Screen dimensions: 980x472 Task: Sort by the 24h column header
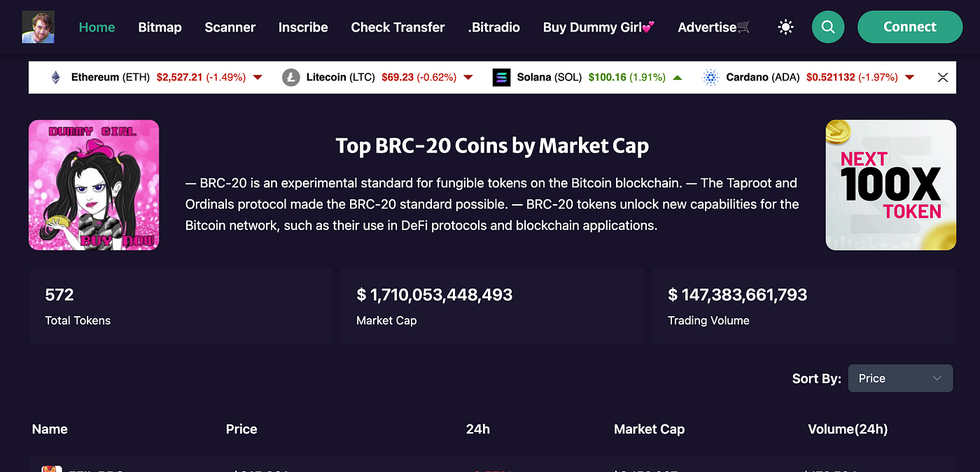[x=478, y=429]
